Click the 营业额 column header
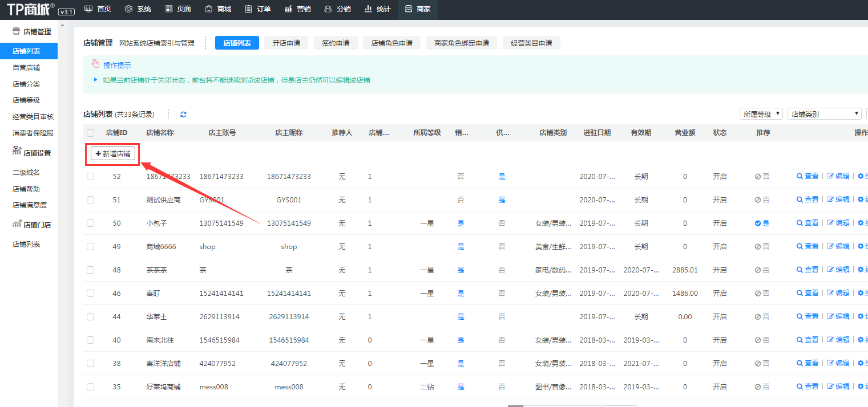The height and width of the screenshot is (407, 868). 685,133
